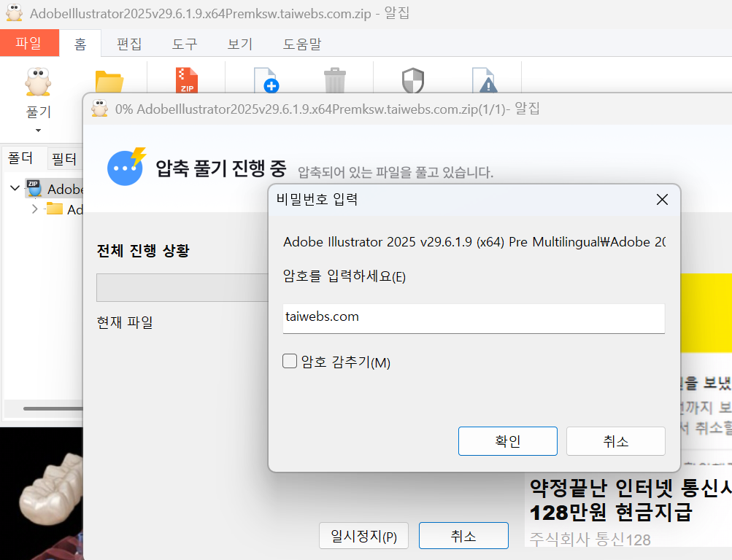This screenshot has height=560, width=732.
Task: Click the password input field
Action: pos(474,319)
